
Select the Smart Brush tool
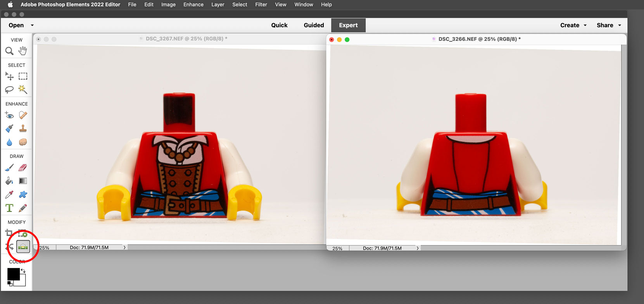(9, 128)
